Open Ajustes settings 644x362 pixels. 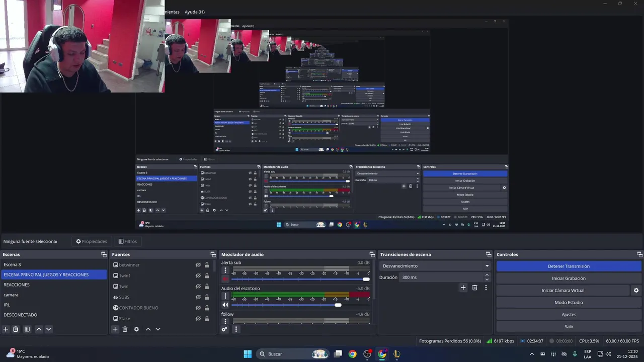(x=569, y=315)
